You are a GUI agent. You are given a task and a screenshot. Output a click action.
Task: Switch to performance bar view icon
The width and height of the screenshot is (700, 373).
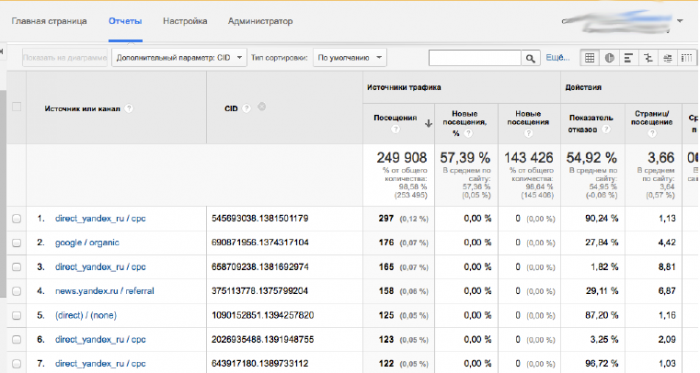[629, 58]
